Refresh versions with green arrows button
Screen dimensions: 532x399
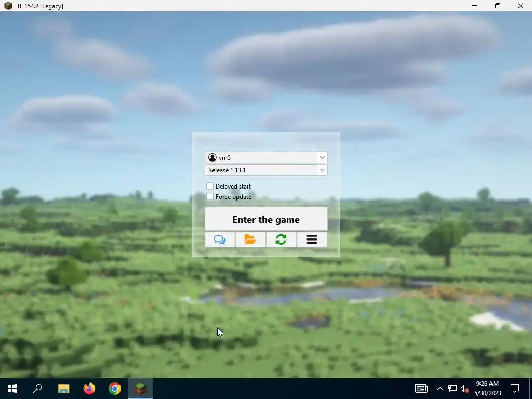[281, 240]
